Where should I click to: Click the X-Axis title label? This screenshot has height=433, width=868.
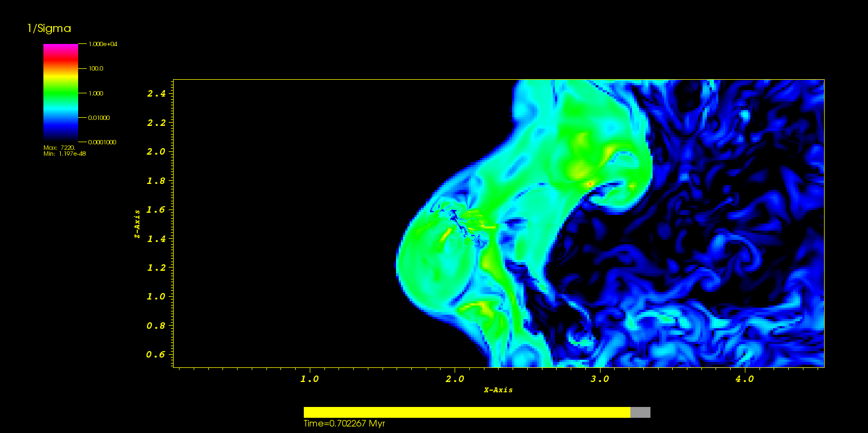499,390
